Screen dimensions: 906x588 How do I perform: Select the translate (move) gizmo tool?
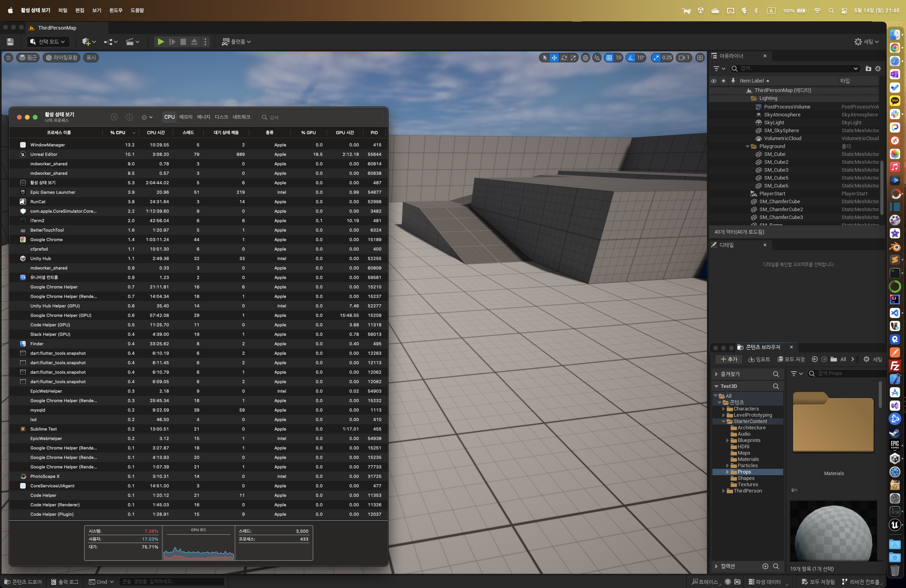pyautogui.click(x=554, y=58)
